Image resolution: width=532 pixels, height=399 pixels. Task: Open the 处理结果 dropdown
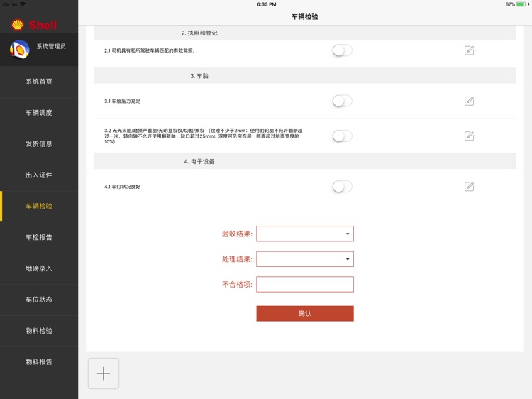tap(305, 259)
